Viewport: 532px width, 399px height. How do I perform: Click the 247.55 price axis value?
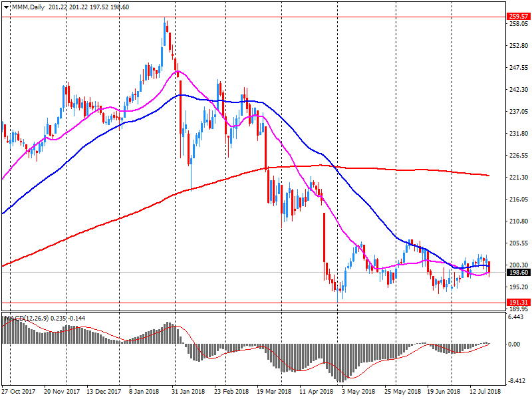coord(519,68)
